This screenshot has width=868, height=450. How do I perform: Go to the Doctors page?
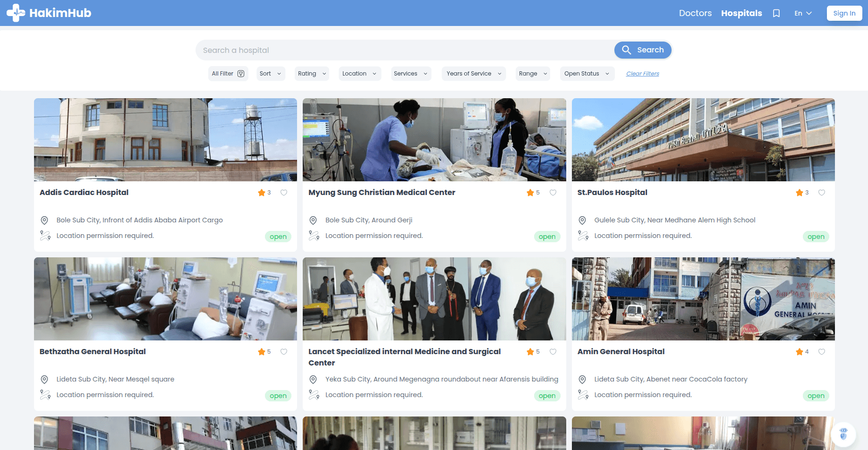pos(695,13)
